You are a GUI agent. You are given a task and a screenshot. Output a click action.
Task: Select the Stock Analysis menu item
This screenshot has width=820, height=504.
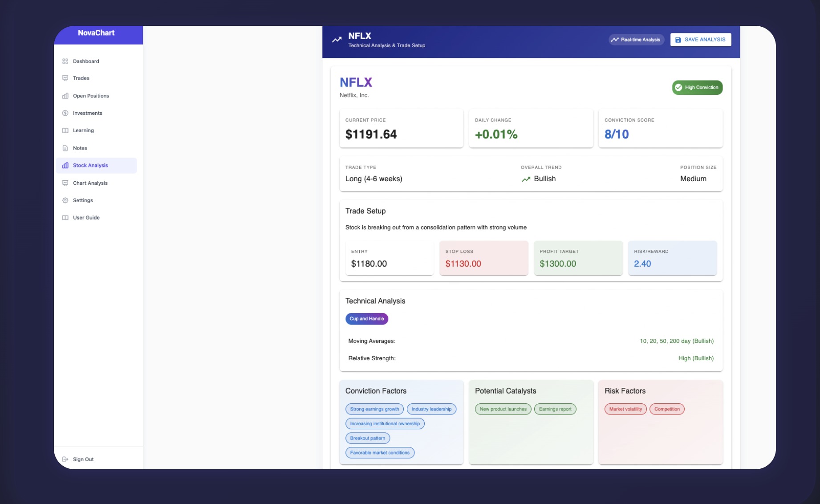click(x=96, y=166)
